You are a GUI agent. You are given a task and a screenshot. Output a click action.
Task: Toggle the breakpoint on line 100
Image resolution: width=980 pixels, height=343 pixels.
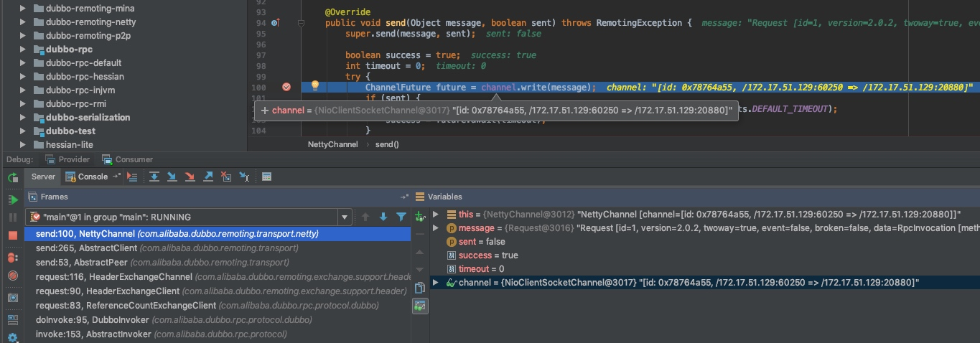[x=286, y=87]
